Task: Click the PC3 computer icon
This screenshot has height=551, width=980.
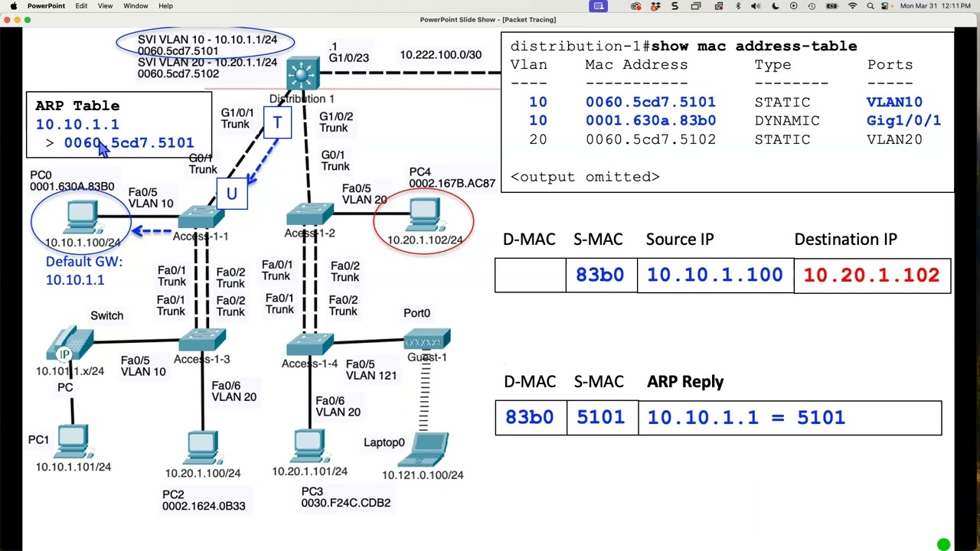Action: click(309, 447)
